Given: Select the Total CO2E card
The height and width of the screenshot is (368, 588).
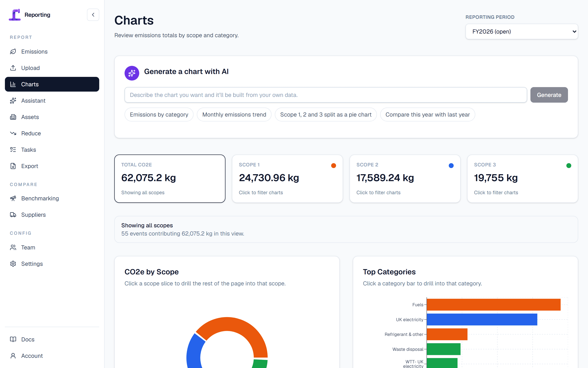Looking at the screenshot, I should (x=170, y=179).
